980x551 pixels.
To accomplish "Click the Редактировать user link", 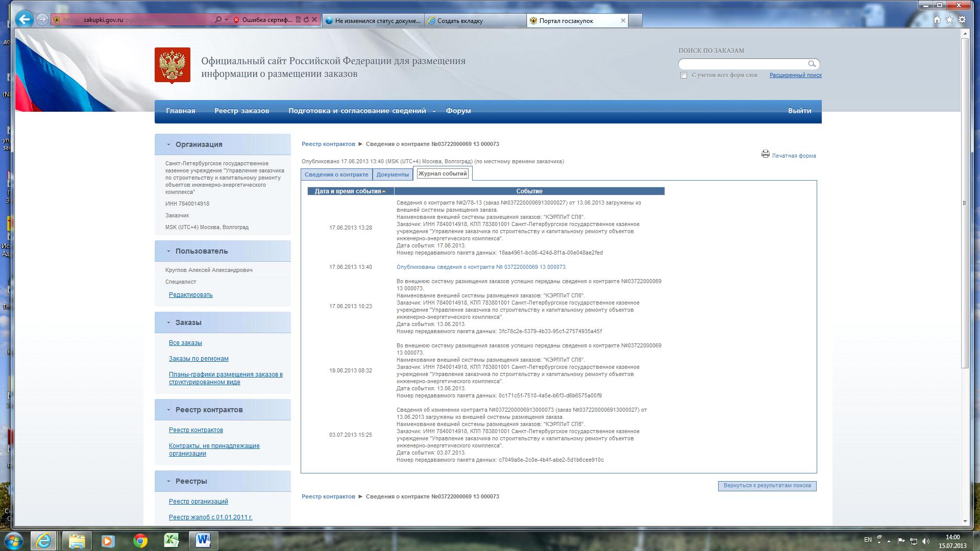I will 191,295.
